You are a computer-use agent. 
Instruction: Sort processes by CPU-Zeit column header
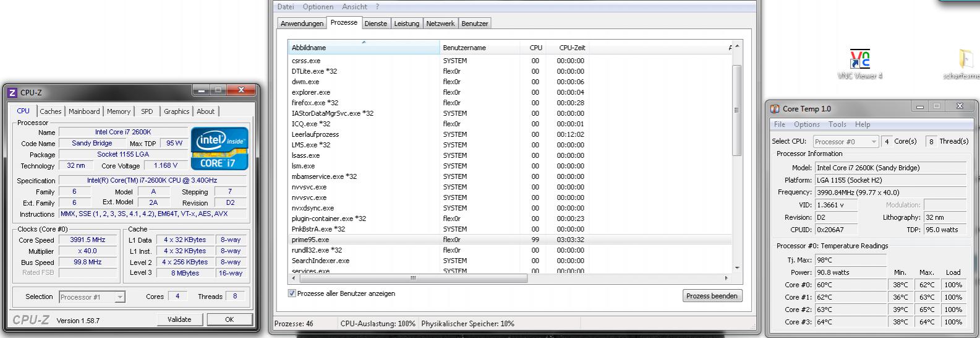pyautogui.click(x=566, y=48)
